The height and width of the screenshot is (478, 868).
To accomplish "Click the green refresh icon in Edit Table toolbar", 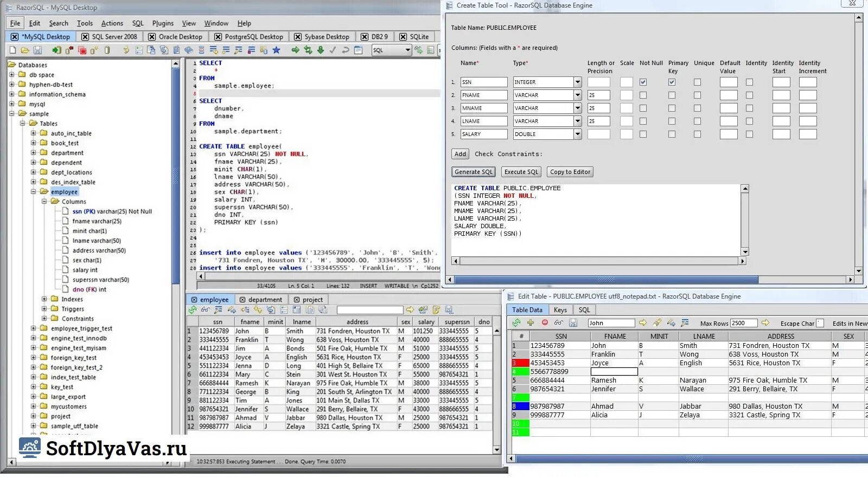I will 516,322.
